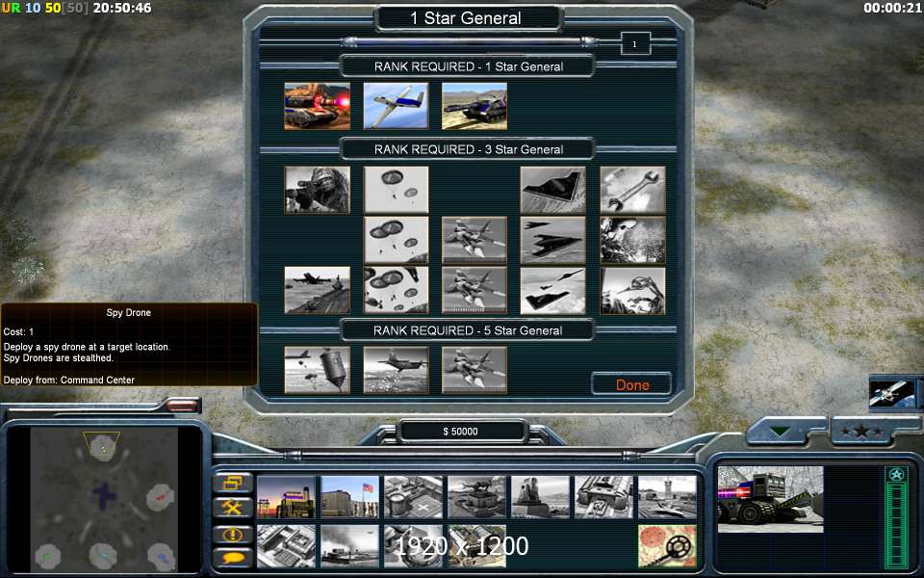
Task: Open the speech bubble communicator button
Action: point(233,558)
